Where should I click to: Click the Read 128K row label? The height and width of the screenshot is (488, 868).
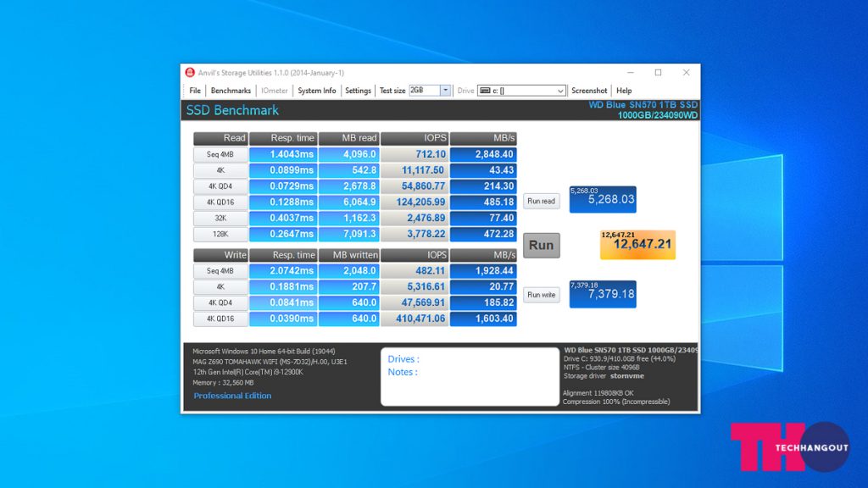(220, 234)
